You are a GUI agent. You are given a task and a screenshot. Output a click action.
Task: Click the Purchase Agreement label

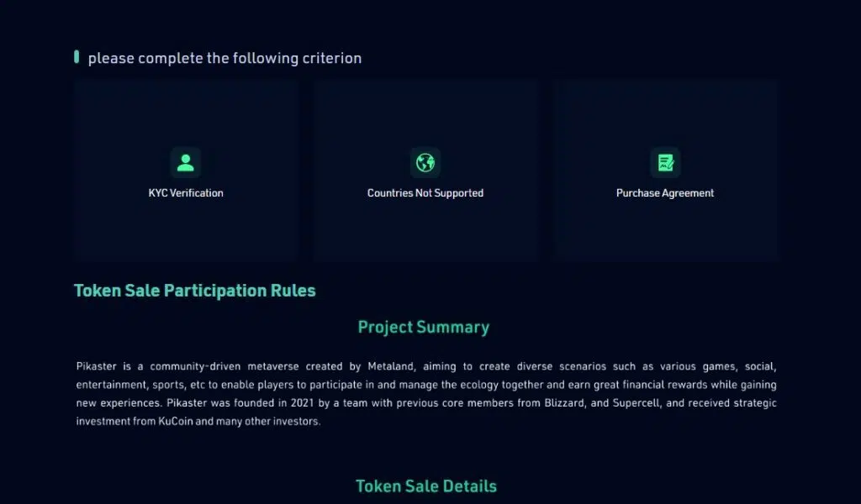(665, 192)
